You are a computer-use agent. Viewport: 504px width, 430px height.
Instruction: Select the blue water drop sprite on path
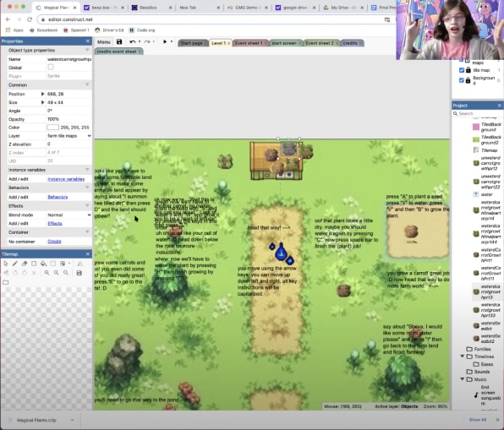281,251
